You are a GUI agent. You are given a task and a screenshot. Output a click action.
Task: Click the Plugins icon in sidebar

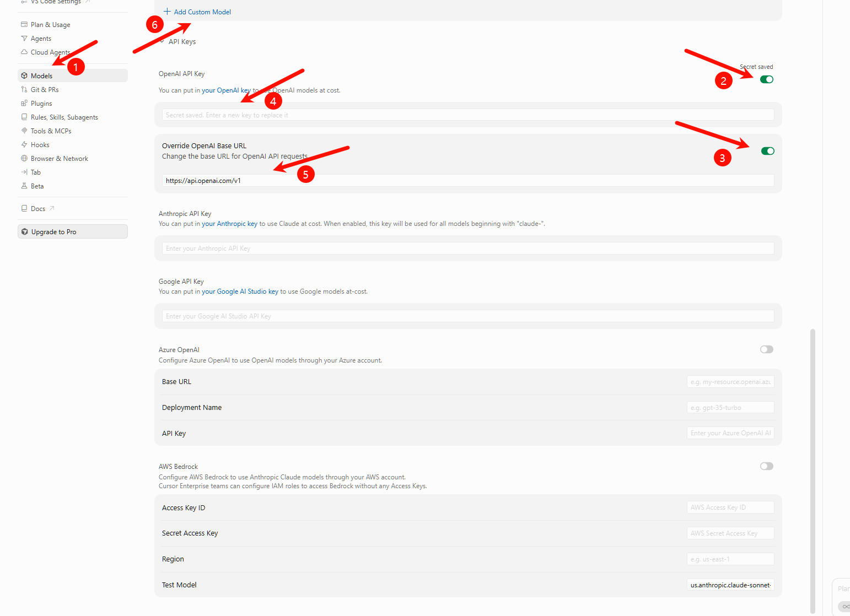pos(24,103)
